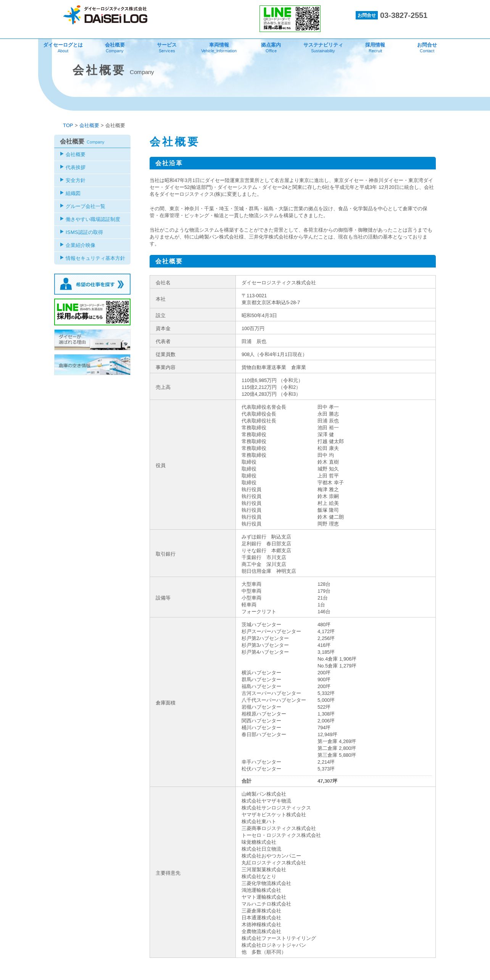Click the client 株式会社ファーストリテイリング

point(279,938)
